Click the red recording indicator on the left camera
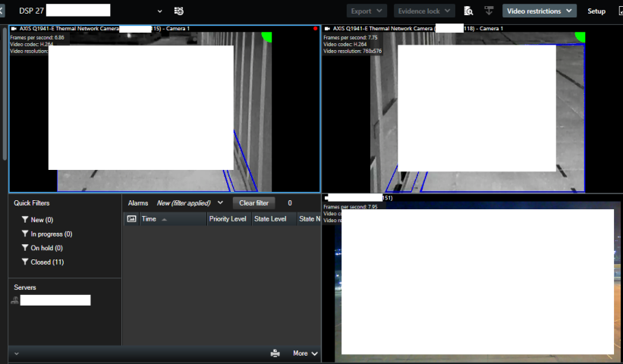 coord(315,28)
